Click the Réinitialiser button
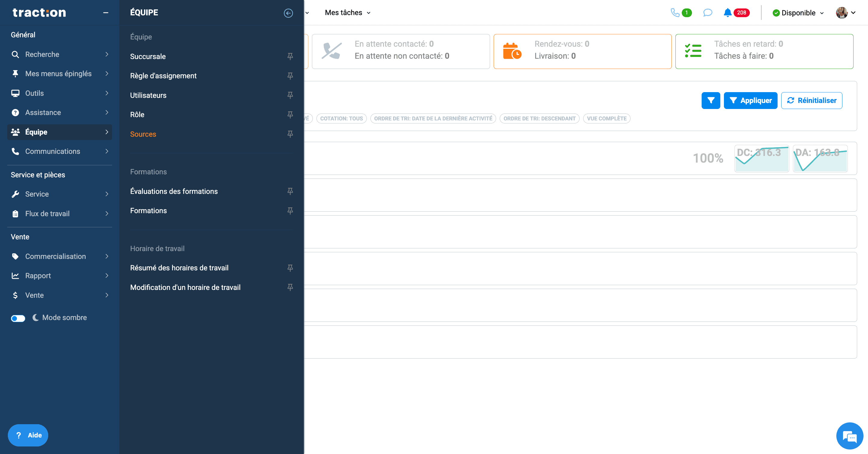868x454 pixels. click(x=811, y=100)
